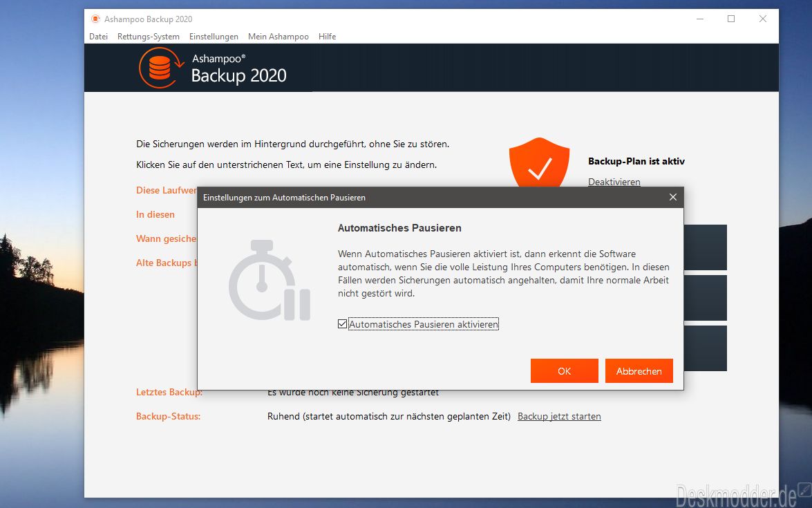
Task: Open the Mein Ashampoo menu
Action: (278, 36)
